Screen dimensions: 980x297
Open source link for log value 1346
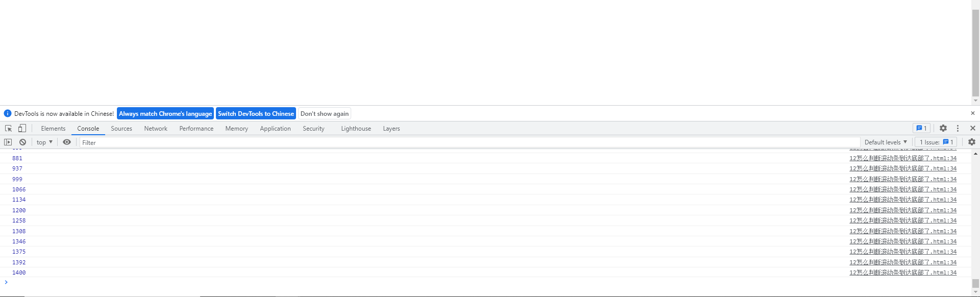pyautogui.click(x=903, y=241)
